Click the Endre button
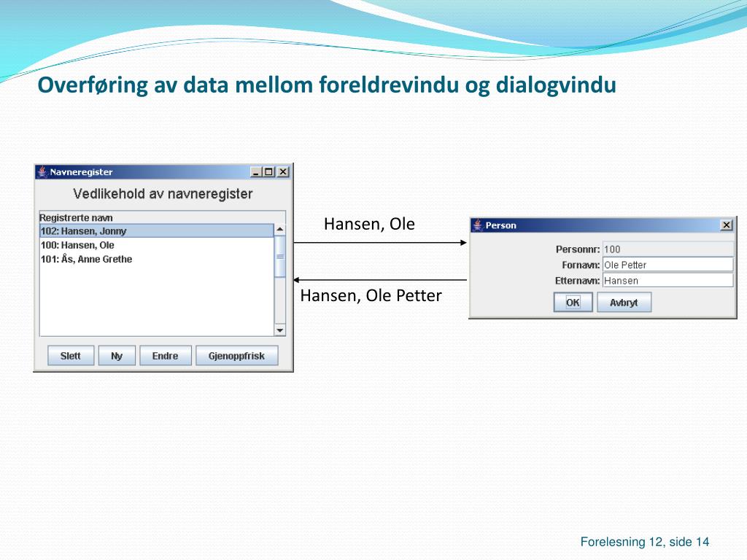 166,356
